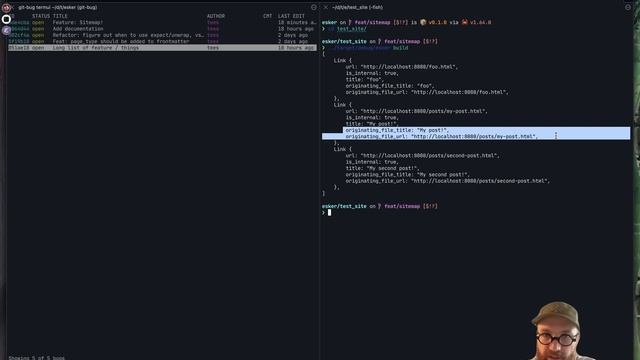
Task: Click the CMT column header
Action: pos(267,16)
